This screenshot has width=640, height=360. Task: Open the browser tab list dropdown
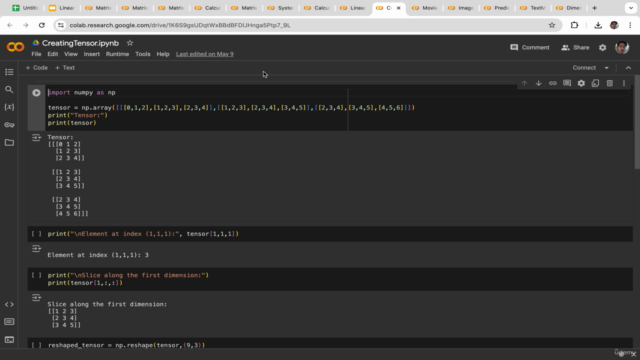coord(631,8)
